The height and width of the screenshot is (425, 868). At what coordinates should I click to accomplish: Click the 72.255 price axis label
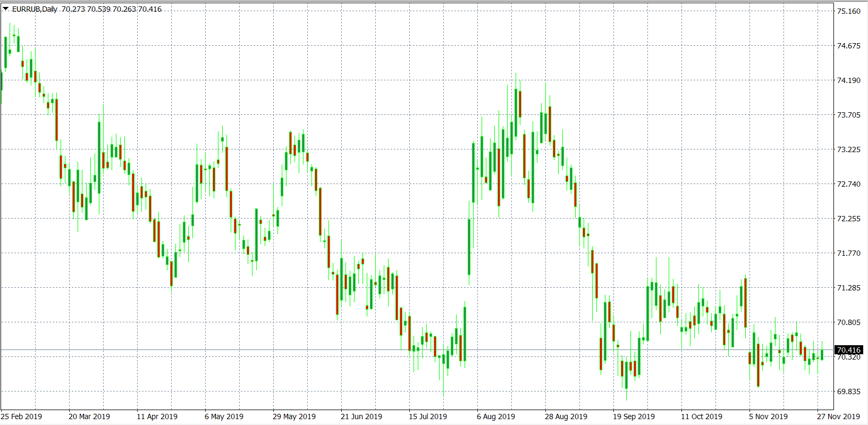coord(849,219)
